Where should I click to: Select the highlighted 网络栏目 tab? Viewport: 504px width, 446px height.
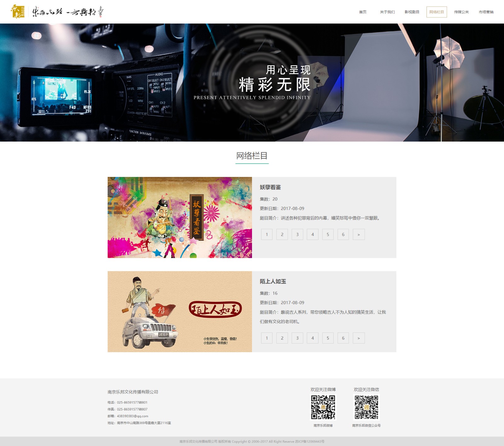(436, 12)
